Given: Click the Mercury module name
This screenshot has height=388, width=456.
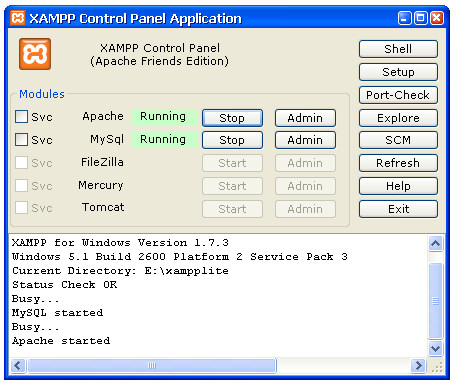Looking at the screenshot, I should tap(101, 185).
